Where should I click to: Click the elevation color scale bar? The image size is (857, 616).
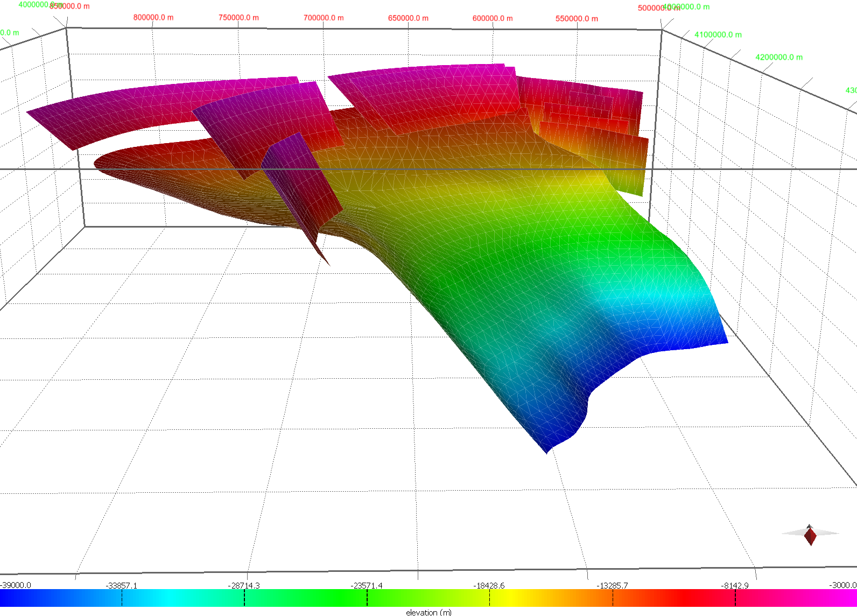click(428, 598)
